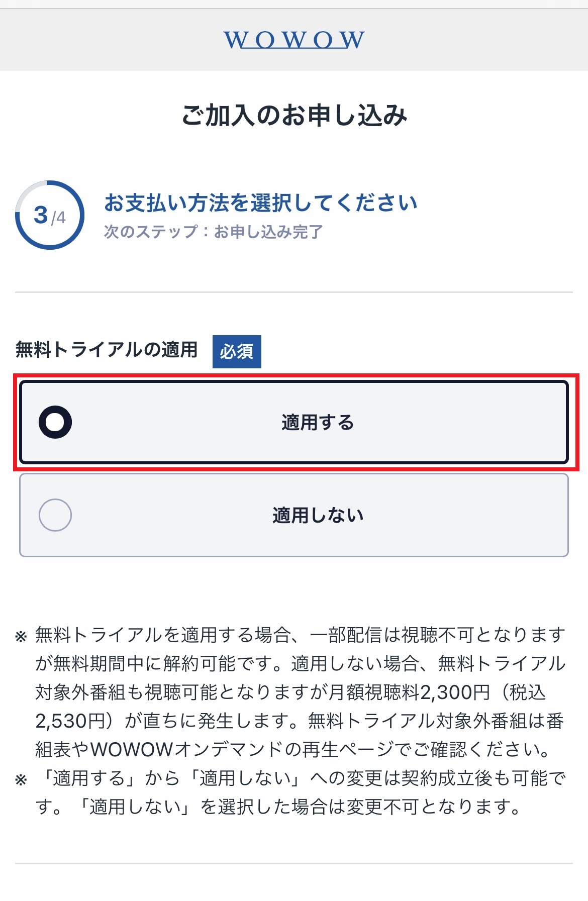Click the step number 3 inside the ring
Image resolution: width=588 pixels, height=901 pixels.
pyautogui.click(x=41, y=215)
